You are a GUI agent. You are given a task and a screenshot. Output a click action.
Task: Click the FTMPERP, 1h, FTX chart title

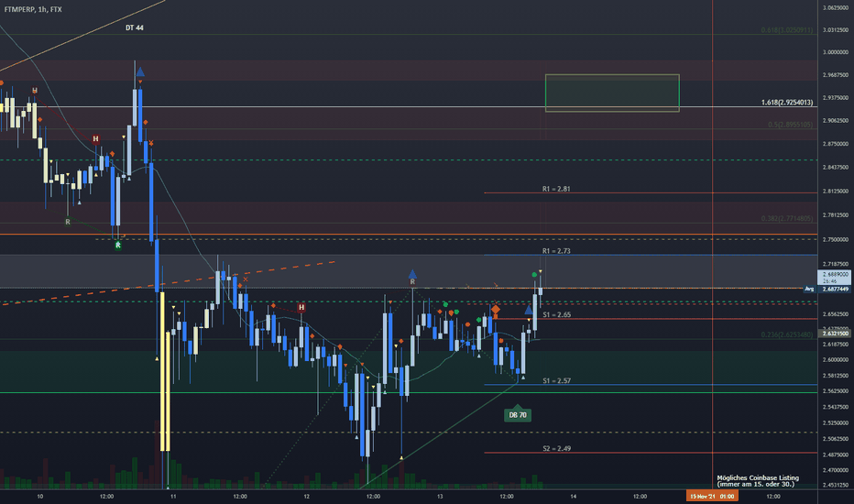coord(33,9)
